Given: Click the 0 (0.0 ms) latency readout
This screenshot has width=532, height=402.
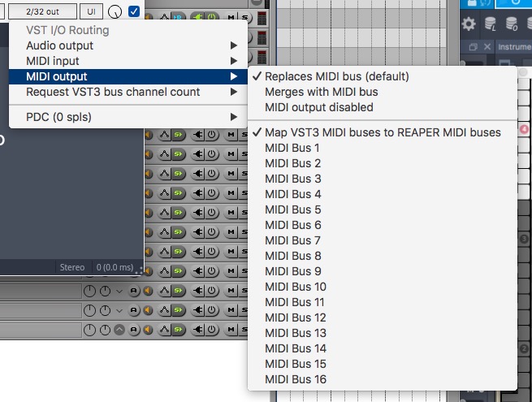Looking at the screenshot, I should click(x=115, y=268).
